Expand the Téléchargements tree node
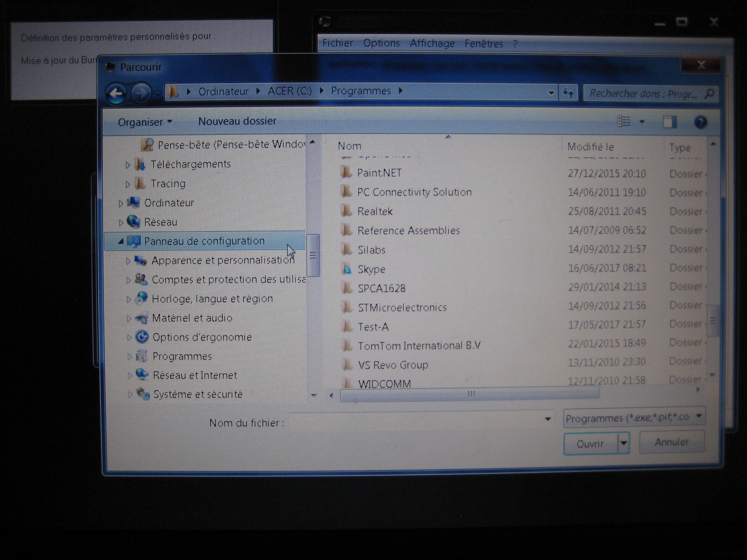 127,165
